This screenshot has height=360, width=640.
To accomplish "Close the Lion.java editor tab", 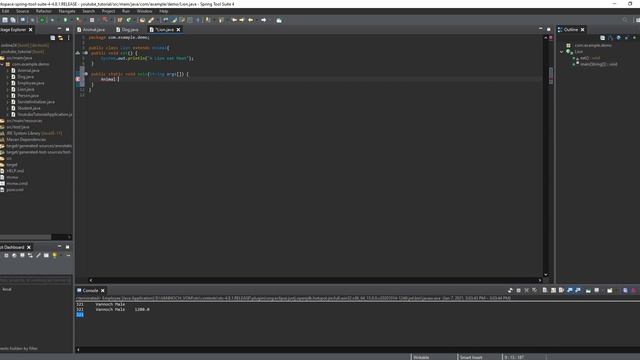I will tap(178, 29).
